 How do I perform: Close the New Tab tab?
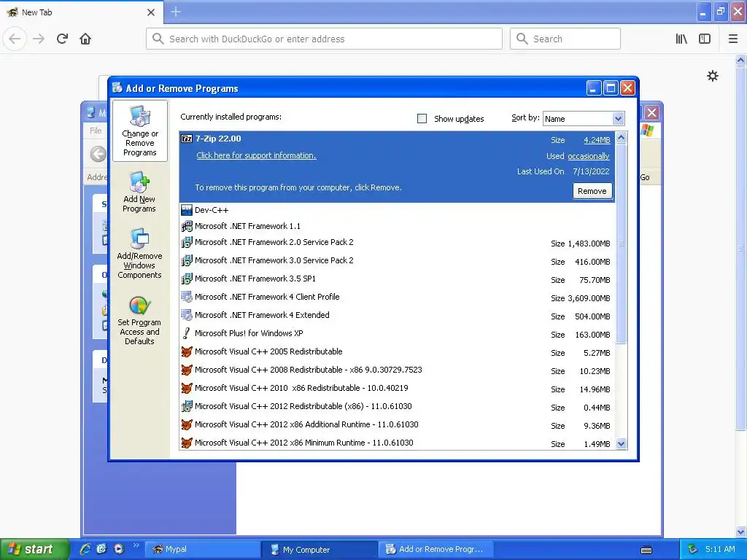pyautogui.click(x=150, y=12)
